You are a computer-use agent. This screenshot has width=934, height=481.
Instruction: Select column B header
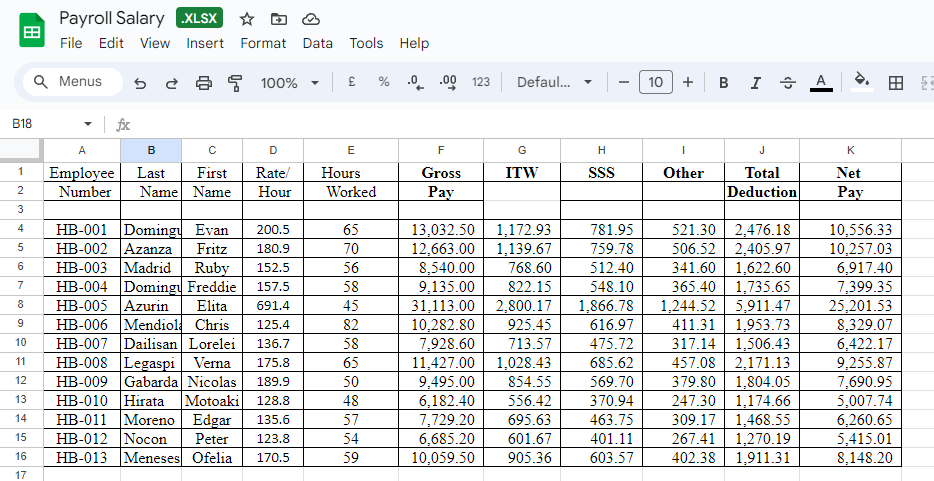(151, 151)
